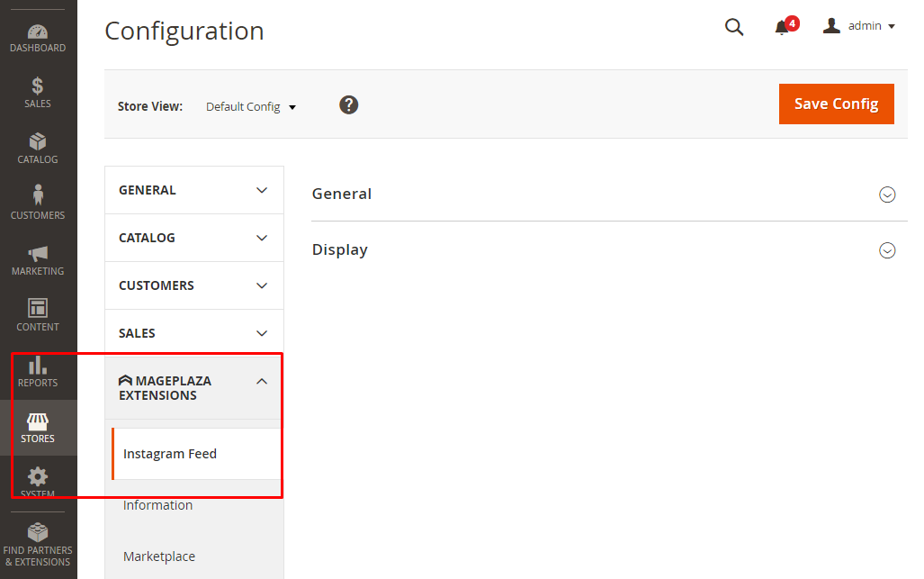The width and height of the screenshot is (924, 579).
Task: Open the Default Config store view dropdown
Action: click(251, 106)
